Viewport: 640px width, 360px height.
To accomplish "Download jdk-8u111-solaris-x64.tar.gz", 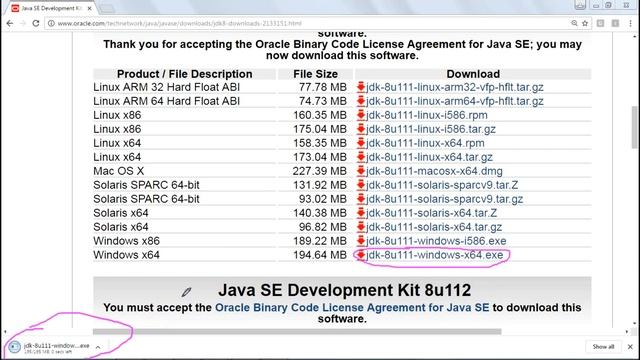I will pyautogui.click(x=434, y=227).
